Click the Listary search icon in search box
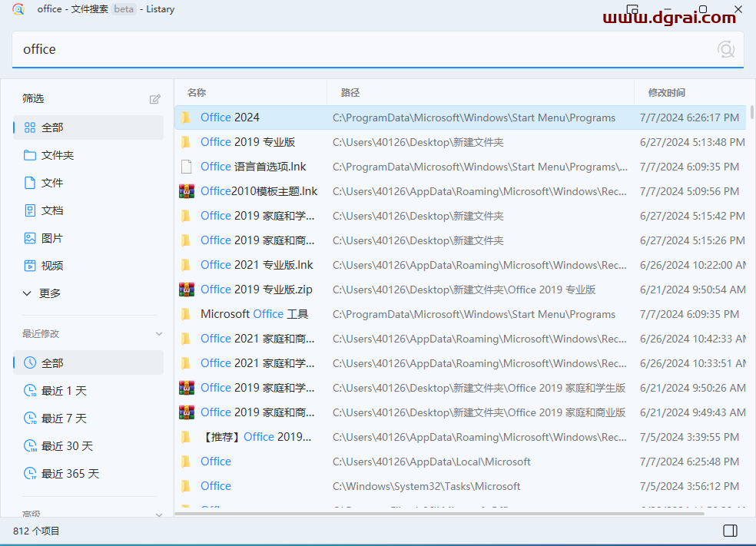This screenshot has height=546, width=756. tap(725, 49)
